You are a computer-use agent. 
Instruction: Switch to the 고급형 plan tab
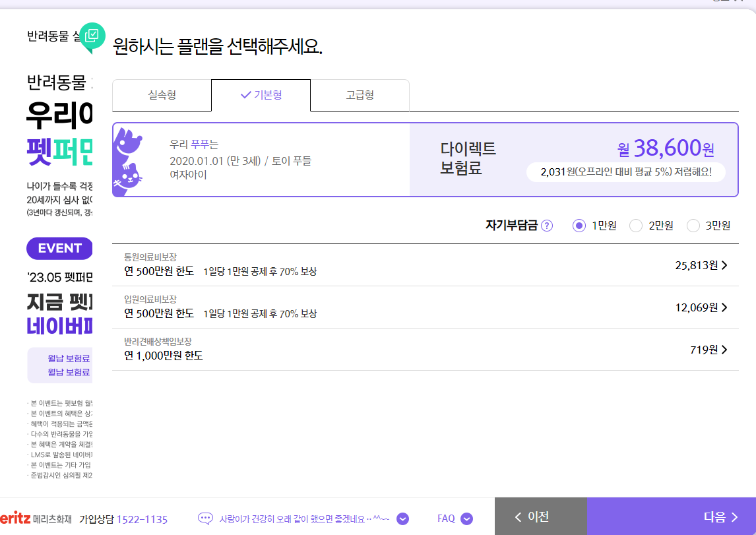360,96
